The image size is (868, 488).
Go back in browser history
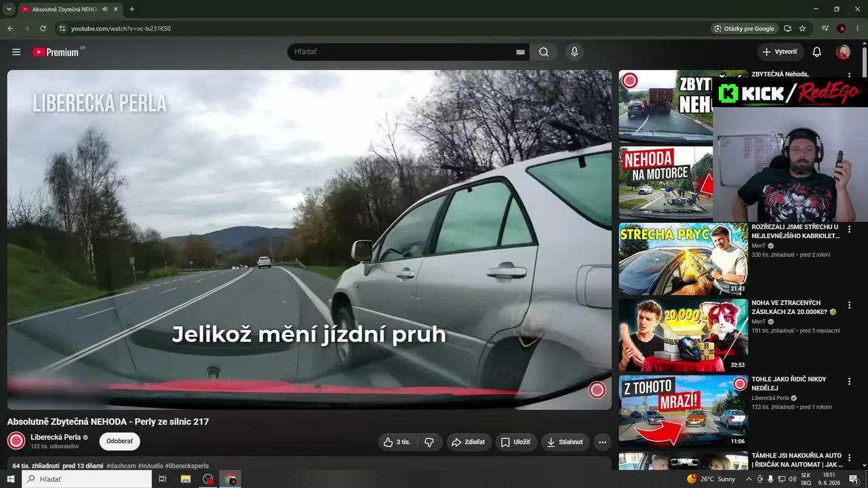pos(10,28)
